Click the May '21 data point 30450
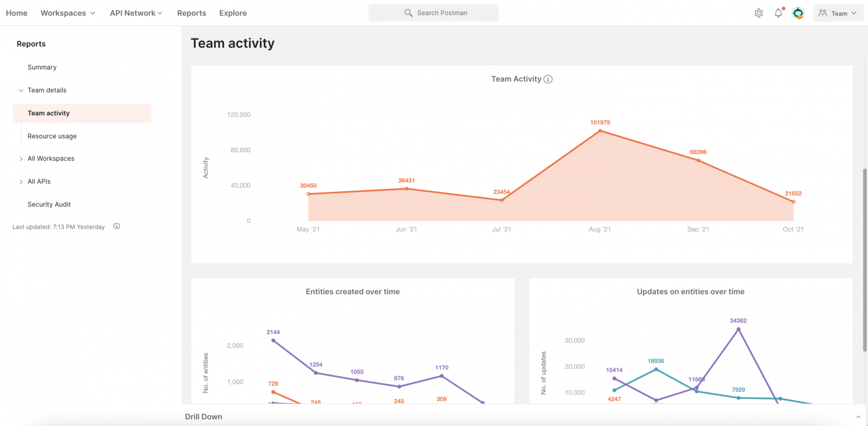Image resolution: width=868 pixels, height=426 pixels. 308,194
